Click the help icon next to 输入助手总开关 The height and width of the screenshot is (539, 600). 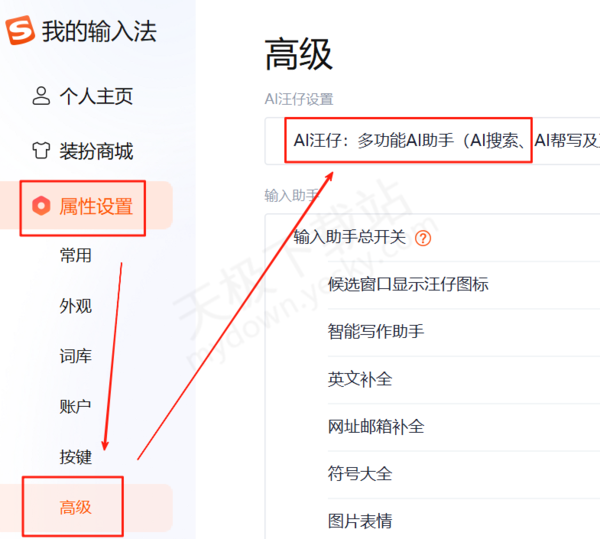click(423, 238)
